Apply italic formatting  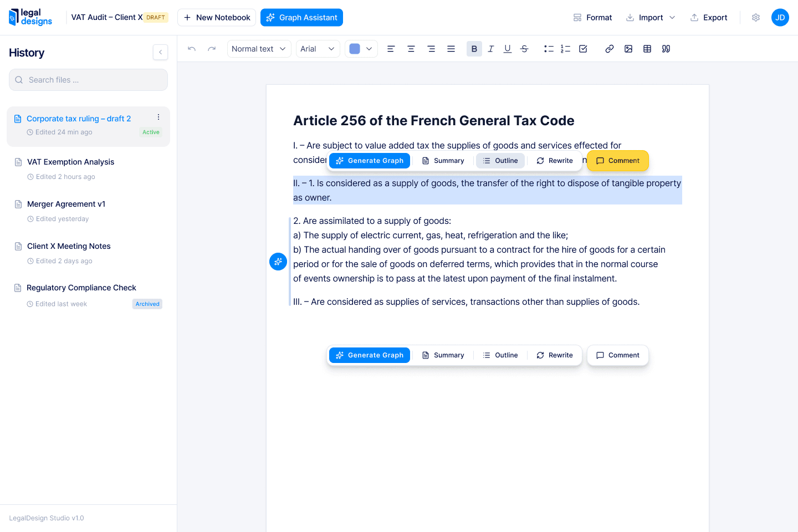pos(490,49)
